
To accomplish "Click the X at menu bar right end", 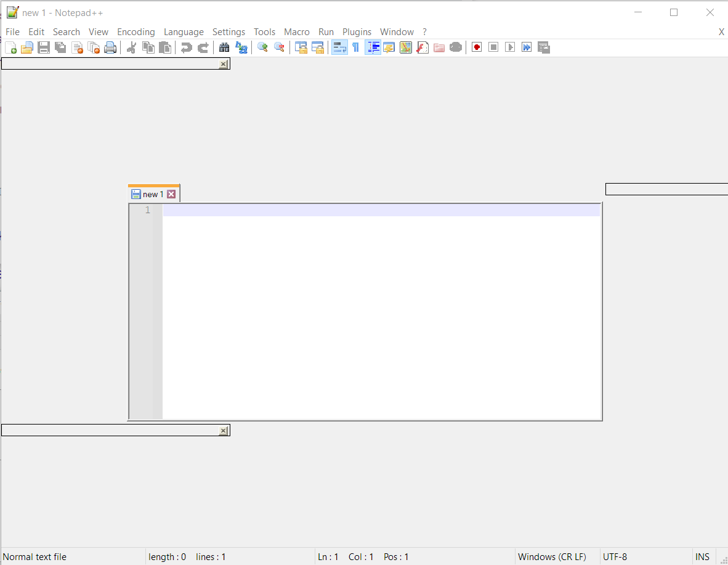I will [721, 31].
